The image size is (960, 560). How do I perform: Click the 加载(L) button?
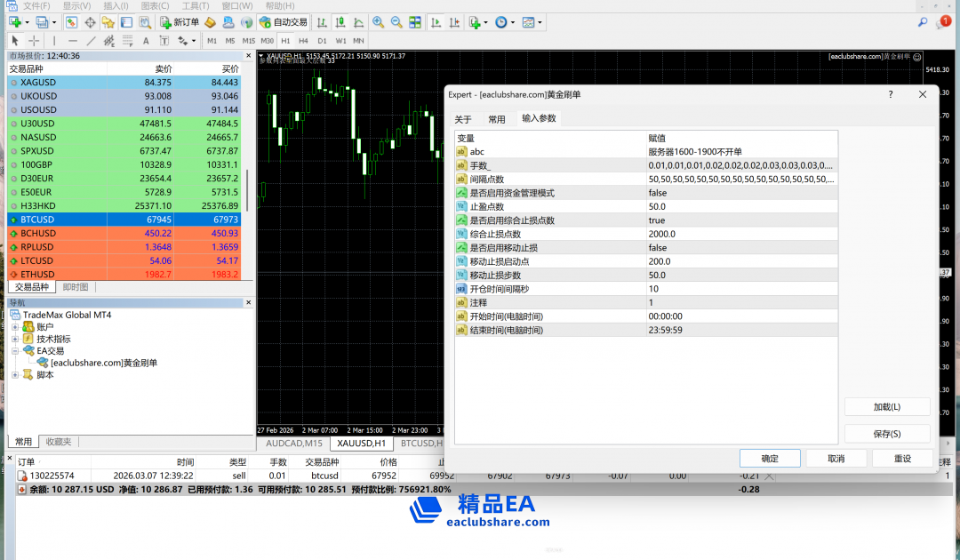(886, 407)
